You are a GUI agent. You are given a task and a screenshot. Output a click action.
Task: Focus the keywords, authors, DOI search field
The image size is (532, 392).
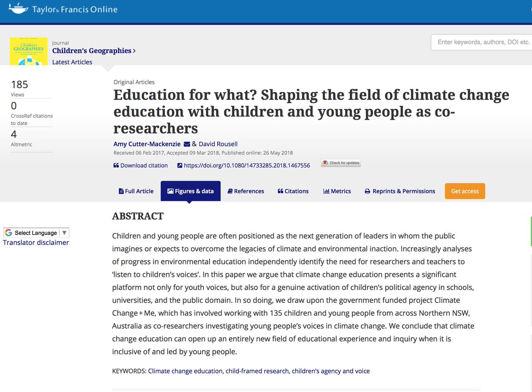[x=482, y=42]
